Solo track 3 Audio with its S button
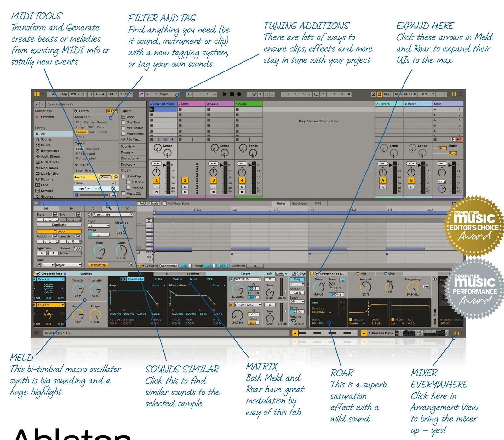The width and height of the screenshot is (504, 440). (213, 187)
